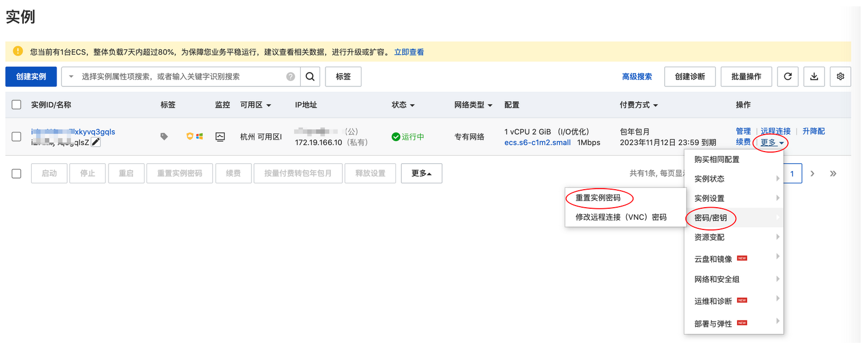Open ecs.s6-c1m2.small spec link
This screenshot has width=868, height=355.
click(537, 143)
